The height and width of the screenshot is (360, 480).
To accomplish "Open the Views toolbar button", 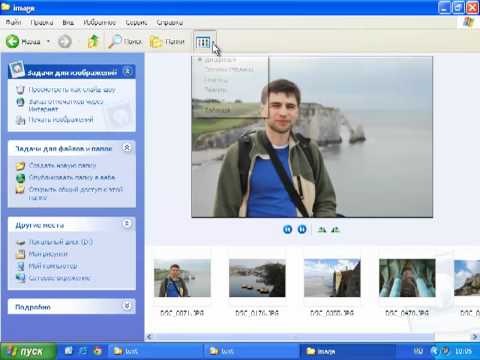I will click(203, 42).
